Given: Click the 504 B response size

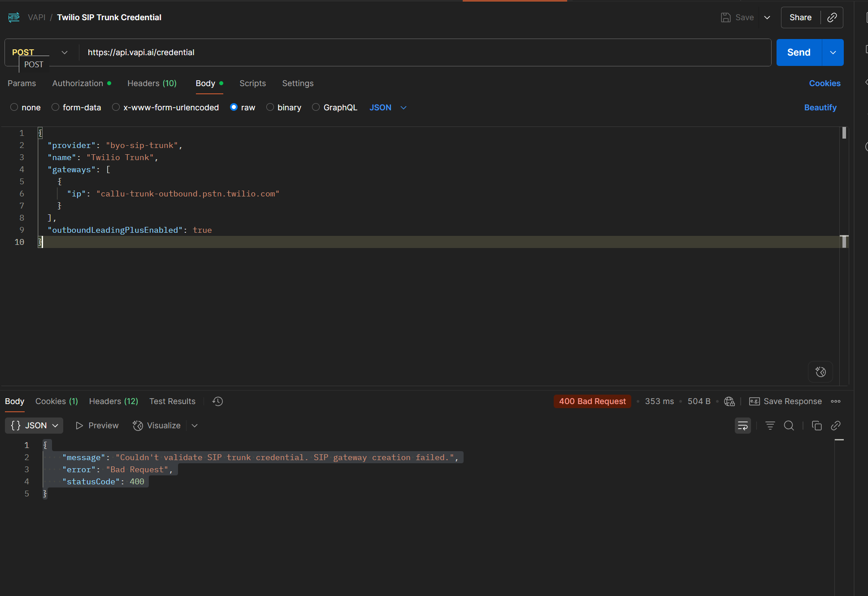Looking at the screenshot, I should point(699,401).
